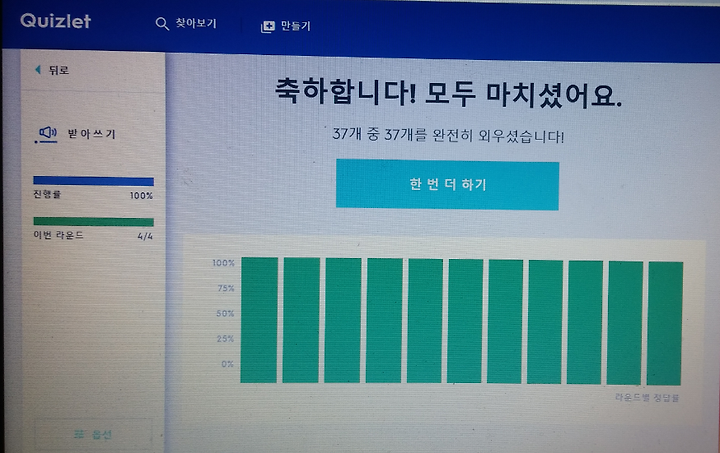Click the blue 진행률 progress bar
Viewport: 720px width, 453px height.
(93, 181)
